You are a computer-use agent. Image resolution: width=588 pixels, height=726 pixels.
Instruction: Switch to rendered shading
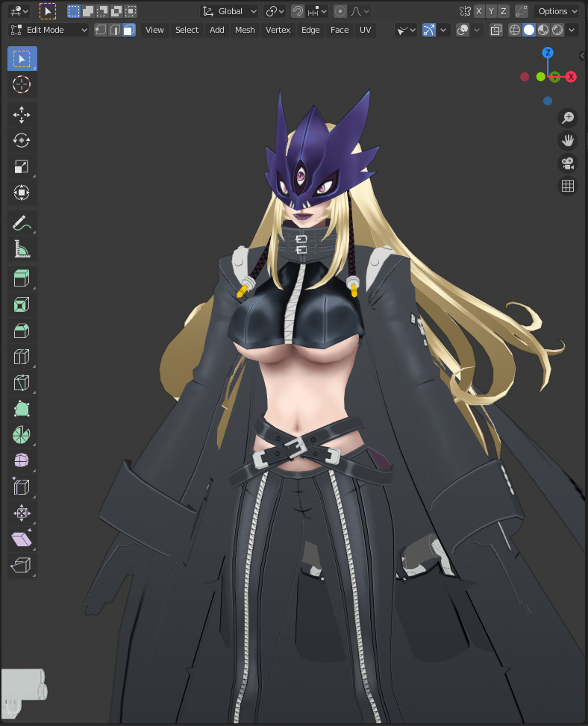[557, 30]
